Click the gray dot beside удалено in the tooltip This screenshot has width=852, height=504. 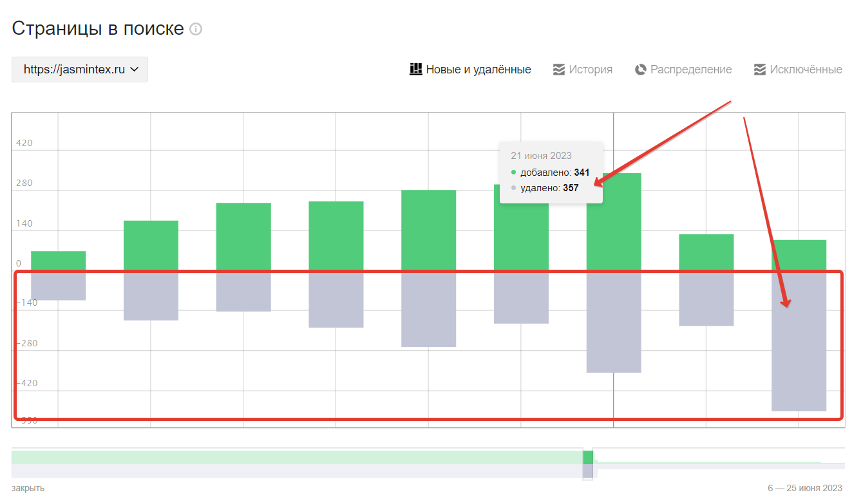(x=513, y=188)
